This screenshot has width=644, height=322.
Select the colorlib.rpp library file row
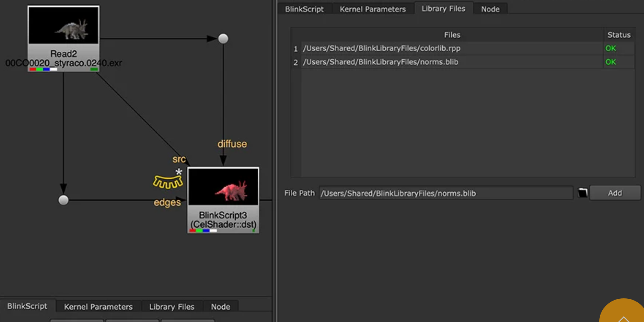pyautogui.click(x=452, y=48)
